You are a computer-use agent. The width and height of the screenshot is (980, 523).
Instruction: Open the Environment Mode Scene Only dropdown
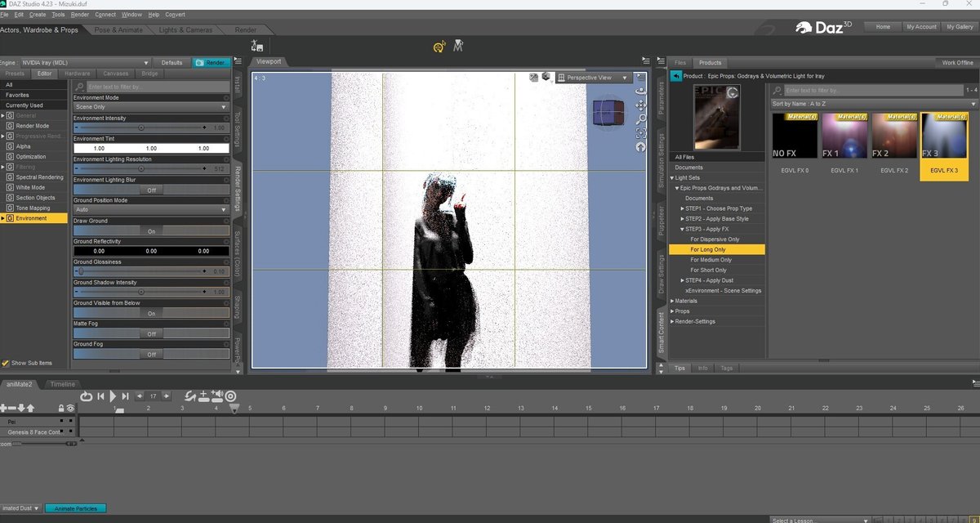(151, 107)
